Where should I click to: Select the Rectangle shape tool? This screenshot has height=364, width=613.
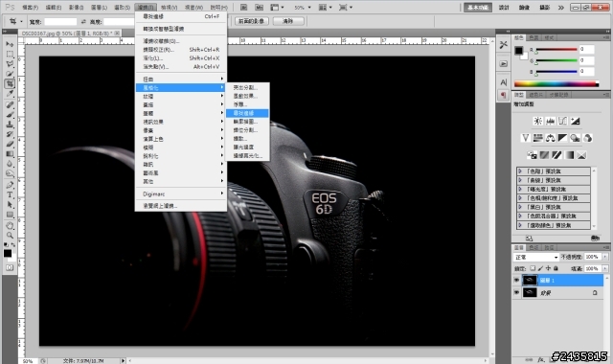click(x=10, y=215)
